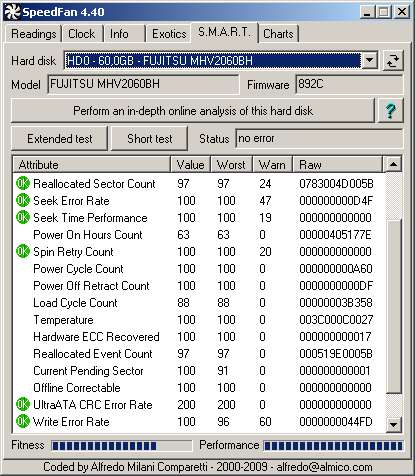Screen dimensions: 415x476
Task: Select the Write Error Rate row
Action: (x=199, y=421)
